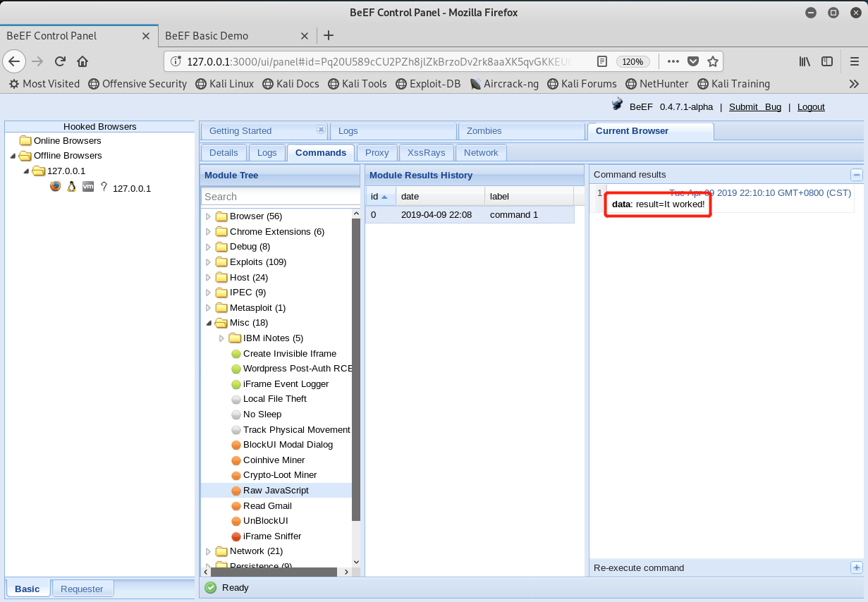Show more bookmarks chevron
This screenshot has height=602, width=868.
coord(855,84)
